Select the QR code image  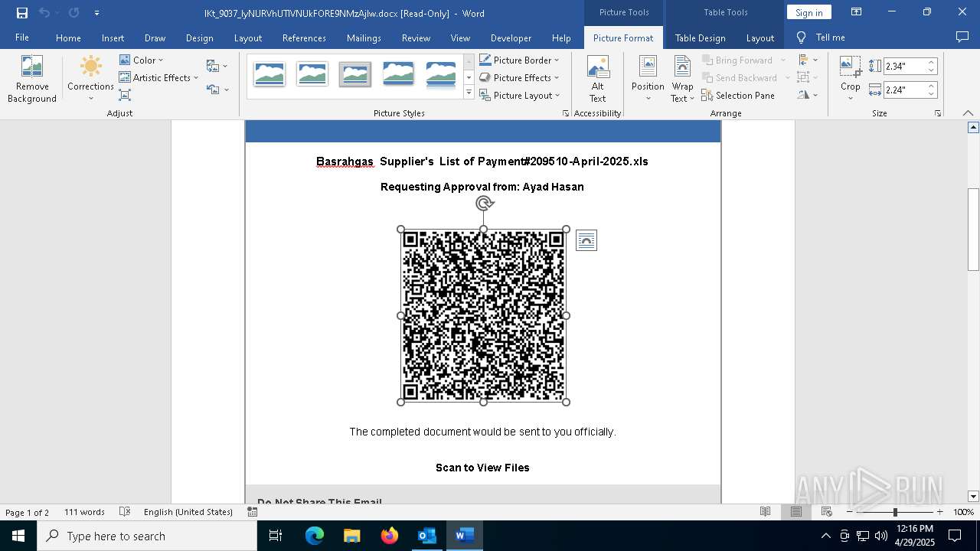(483, 315)
